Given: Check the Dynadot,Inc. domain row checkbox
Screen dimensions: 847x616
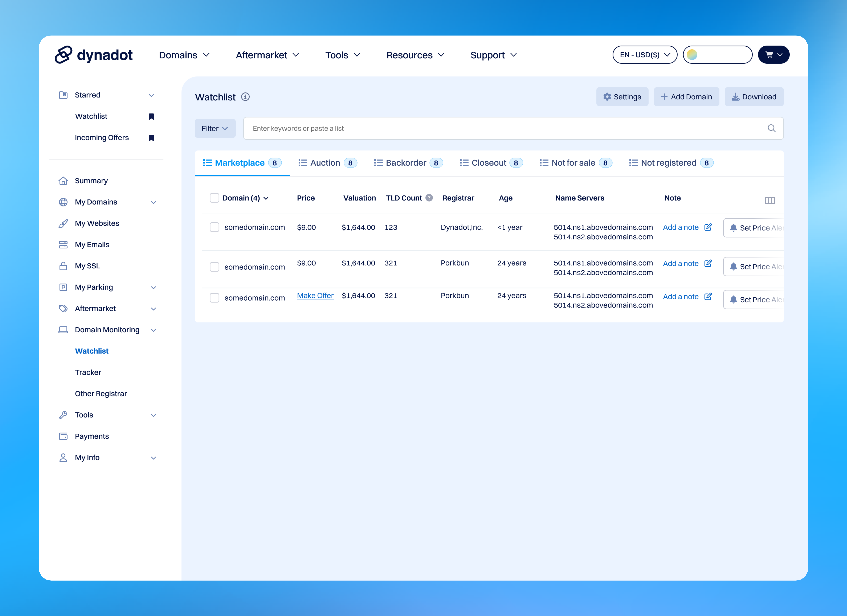Looking at the screenshot, I should point(214,227).
